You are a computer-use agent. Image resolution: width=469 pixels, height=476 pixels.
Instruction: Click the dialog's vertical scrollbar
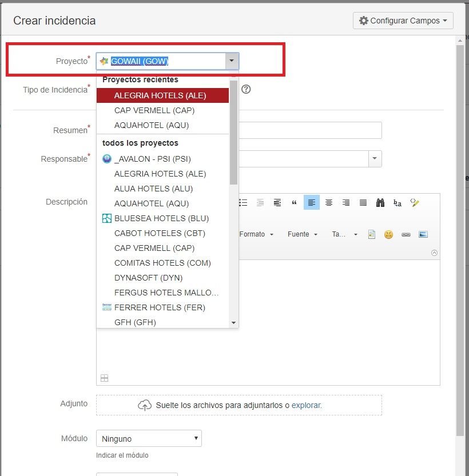[x=460, y=240]
